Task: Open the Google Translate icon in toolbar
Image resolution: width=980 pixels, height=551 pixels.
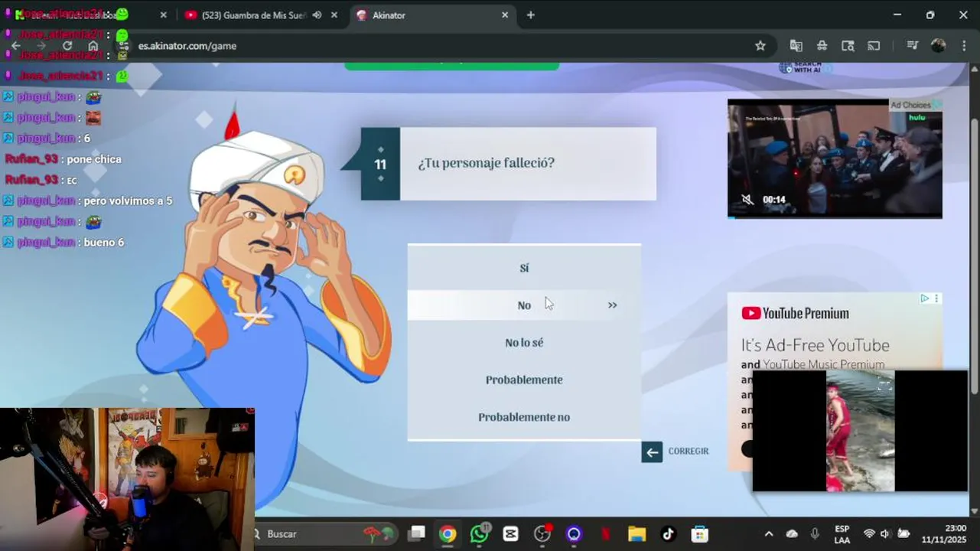Action: 796,46
